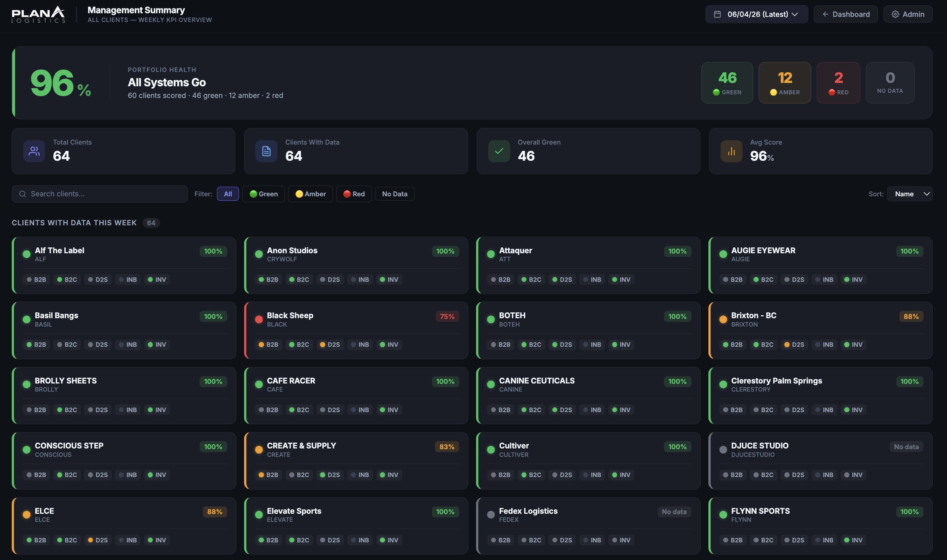
Task: Click BOTEH D2S chip
Action: pos(562,345)
